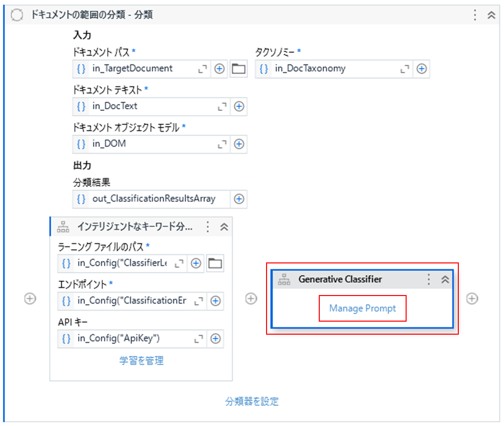This screenshot has height=426, width=504.
Task: Click the plus button next to in_DOM
Action: click(x=239, y=144)
